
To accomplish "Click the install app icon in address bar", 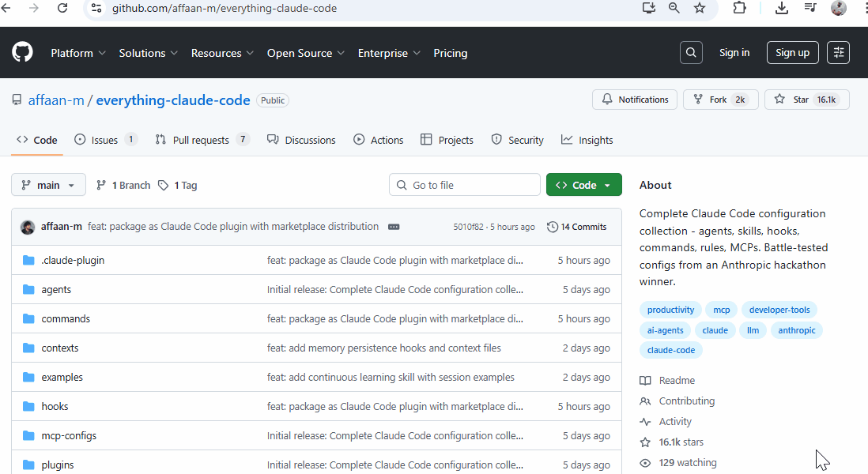I will point(648,8).
